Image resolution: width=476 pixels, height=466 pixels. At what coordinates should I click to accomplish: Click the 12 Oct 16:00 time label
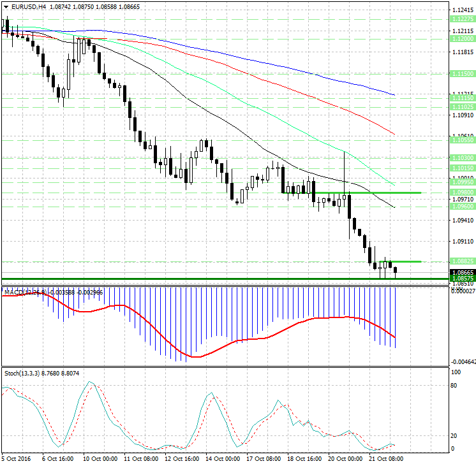click(x=181, y=458)
